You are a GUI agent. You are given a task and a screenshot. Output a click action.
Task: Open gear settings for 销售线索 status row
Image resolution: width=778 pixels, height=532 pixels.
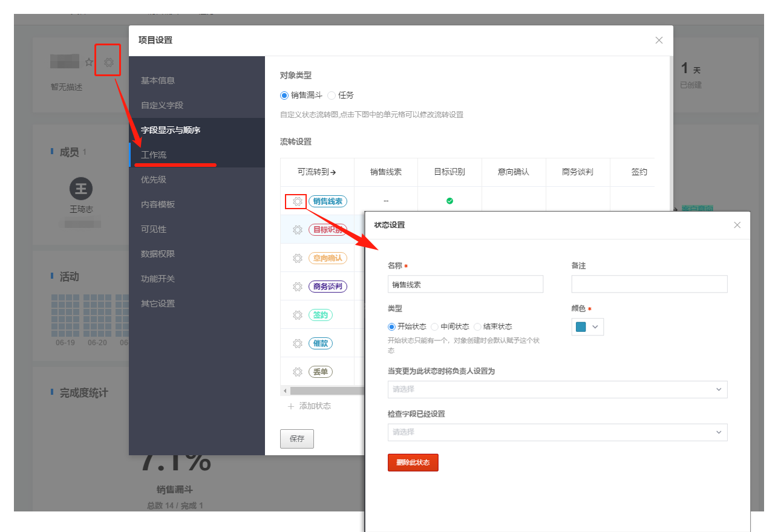point(297,201)
